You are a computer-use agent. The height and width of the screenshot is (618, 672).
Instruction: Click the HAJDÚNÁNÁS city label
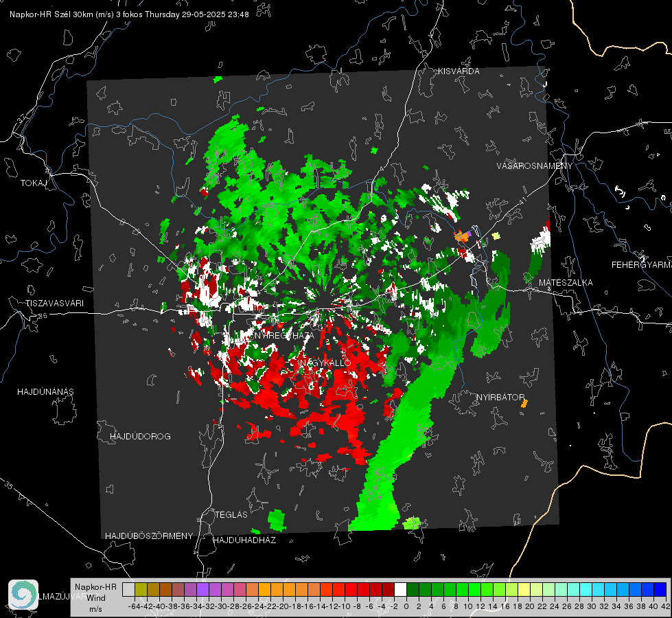click(45, 392)
